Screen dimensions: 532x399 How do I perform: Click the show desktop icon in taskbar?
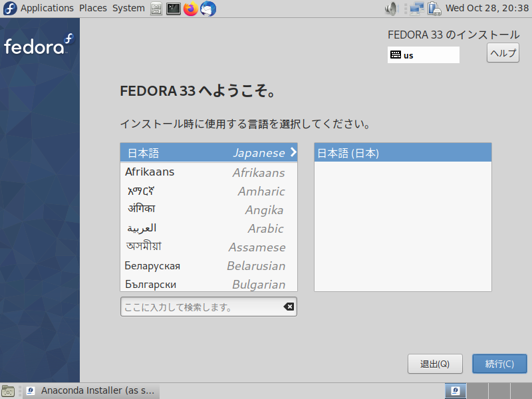click(x=8, y=391)
